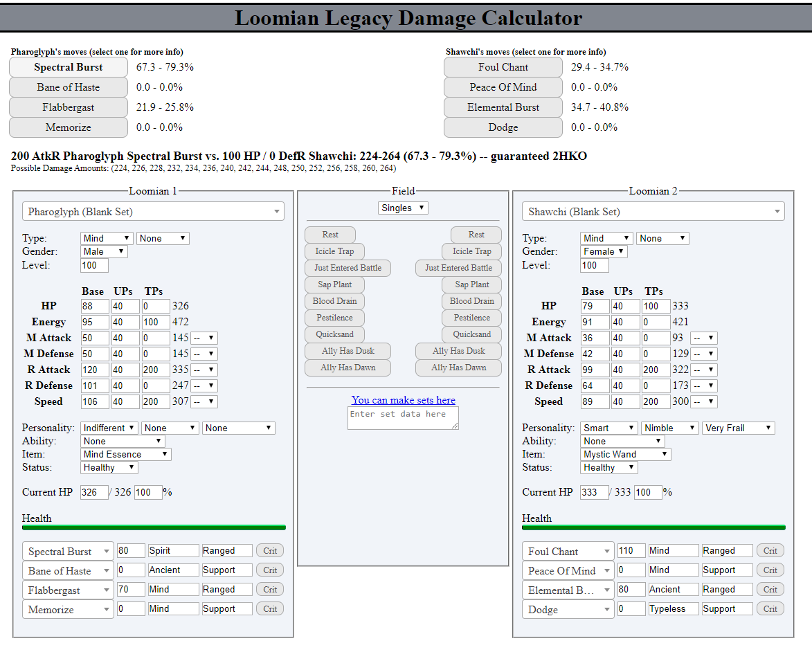The width and height of the screenshot is (812, 652).
Task: Toggle Crit for Pharoglyph's Spectral Burst
Action: tap(270, 550)
